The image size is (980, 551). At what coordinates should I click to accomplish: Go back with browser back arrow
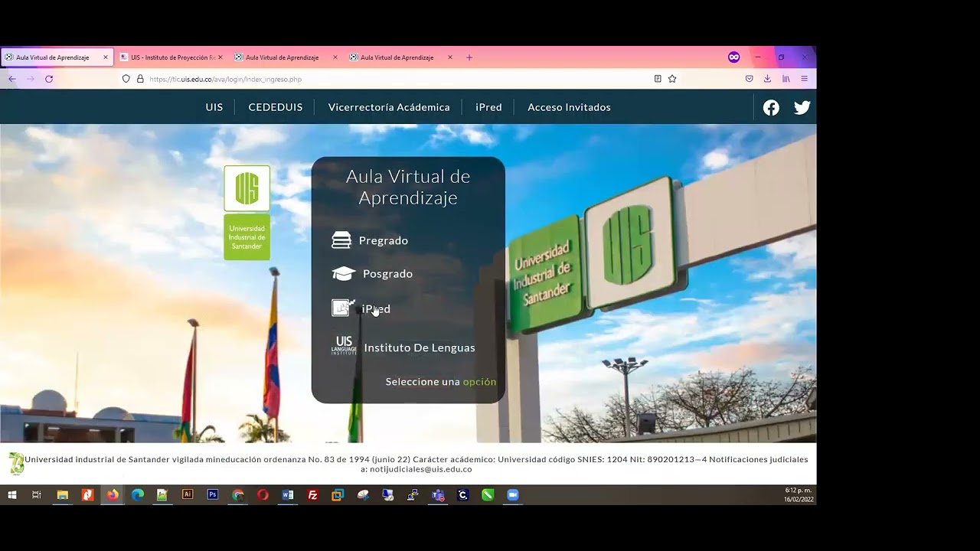(x=11, y=79)
